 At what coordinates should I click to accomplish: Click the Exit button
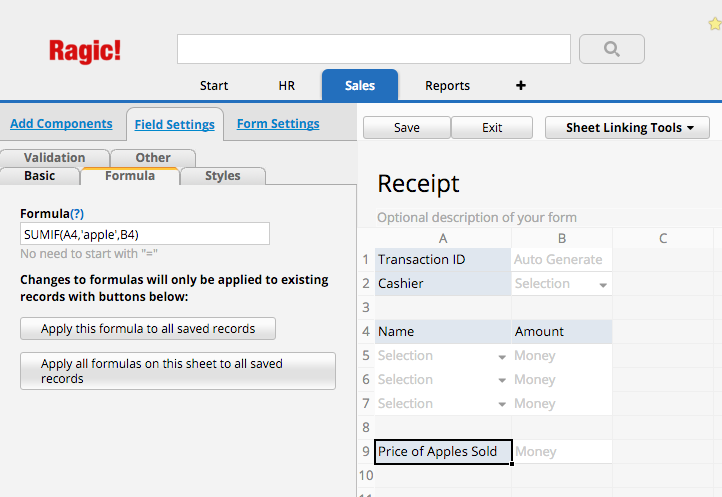click(492, 128)
